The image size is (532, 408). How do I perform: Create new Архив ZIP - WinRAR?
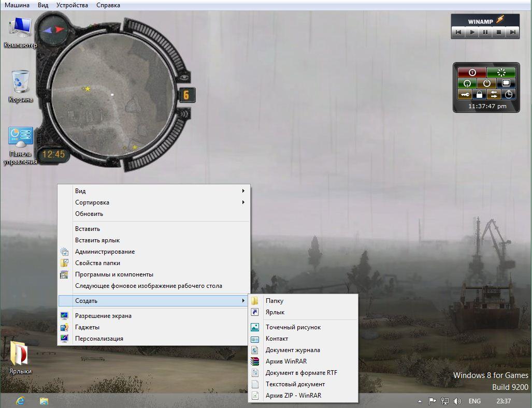(x=304, y=396)
